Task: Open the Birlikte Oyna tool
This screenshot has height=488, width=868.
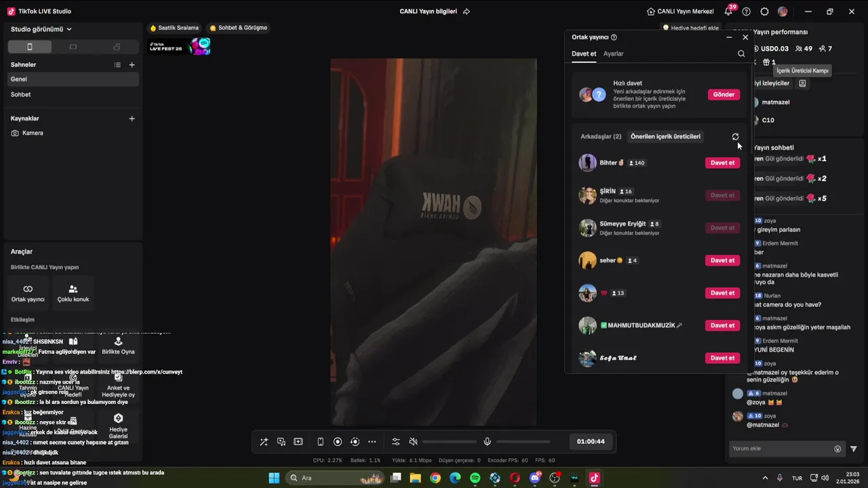Action: click(x=118, y=346)
